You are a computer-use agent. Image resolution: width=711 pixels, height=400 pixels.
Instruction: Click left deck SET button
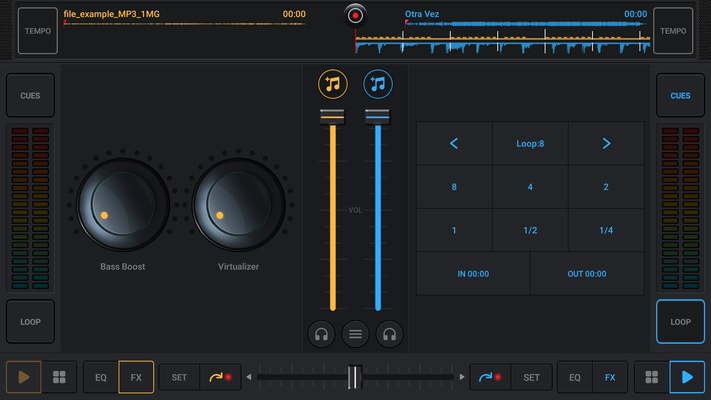coord(179,377)
